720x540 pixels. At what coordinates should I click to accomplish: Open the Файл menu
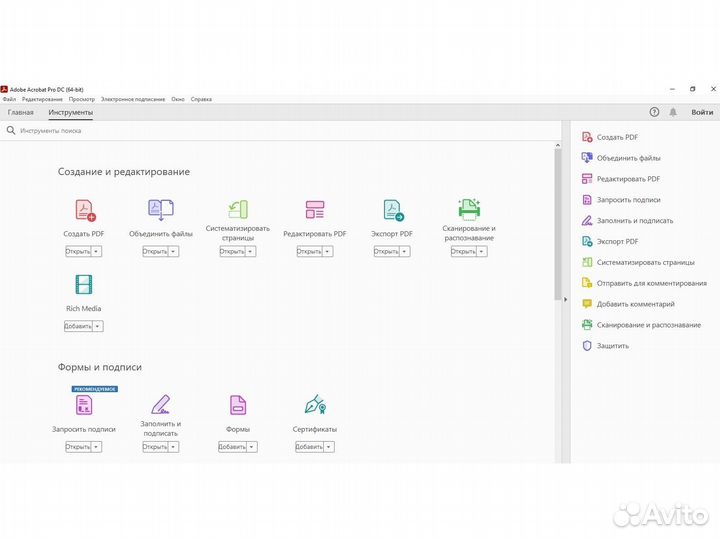(9, 99)
